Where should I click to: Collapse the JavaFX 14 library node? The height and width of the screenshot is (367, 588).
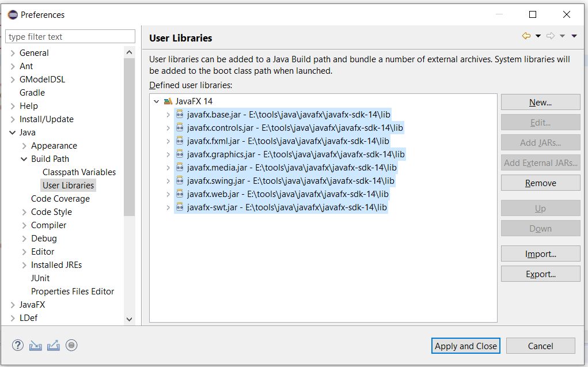[x=157, y=101]
